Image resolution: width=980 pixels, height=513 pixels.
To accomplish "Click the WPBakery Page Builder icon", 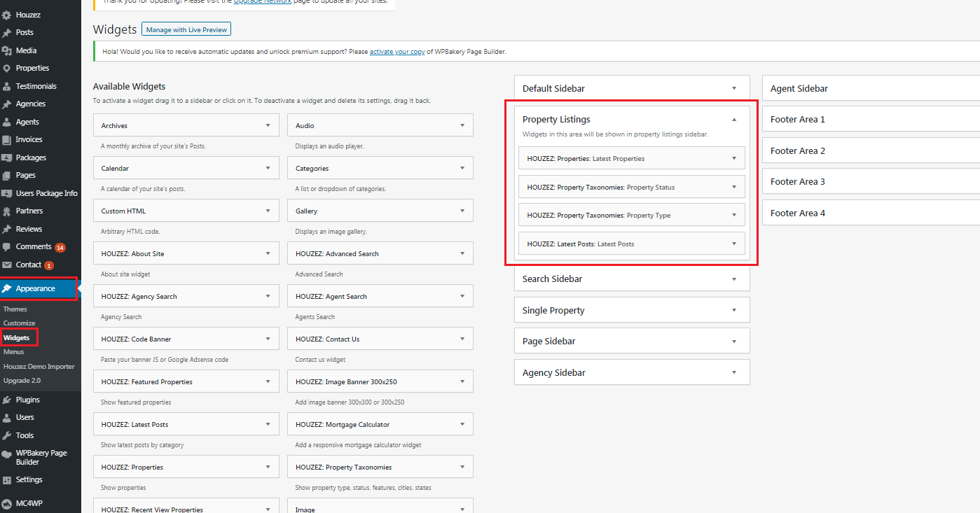I will (x=6, y=454).
